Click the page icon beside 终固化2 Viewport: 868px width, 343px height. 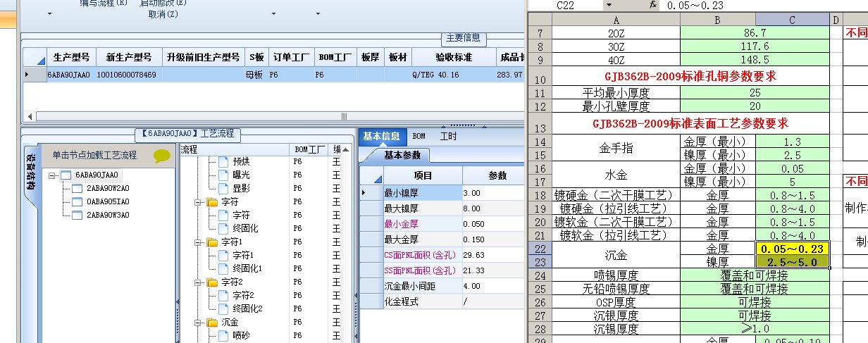click(x=223, y=309)
